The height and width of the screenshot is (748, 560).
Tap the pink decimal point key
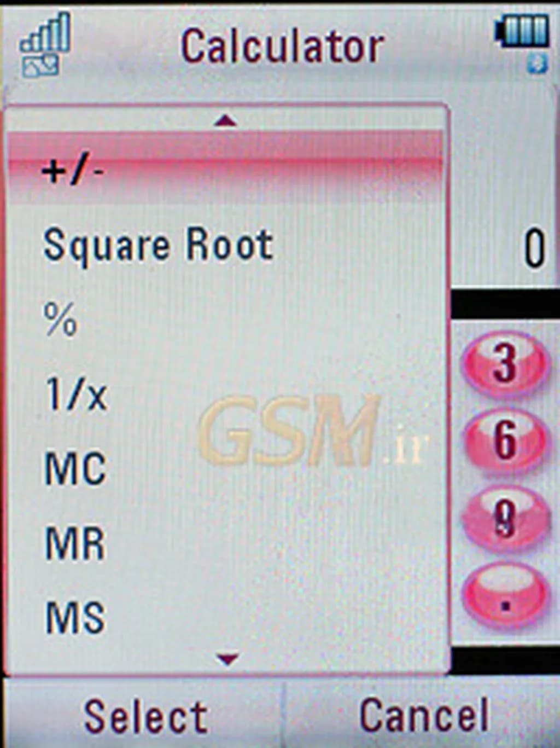tap(504, 595)
